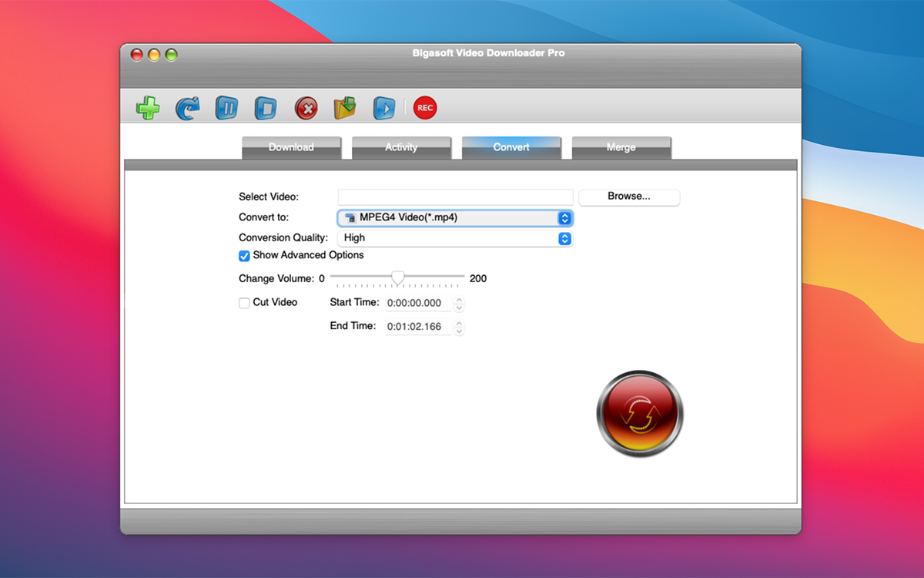Click the blue play video icon
This screenshot has height=578, width=924.
[x=384, y=108]
